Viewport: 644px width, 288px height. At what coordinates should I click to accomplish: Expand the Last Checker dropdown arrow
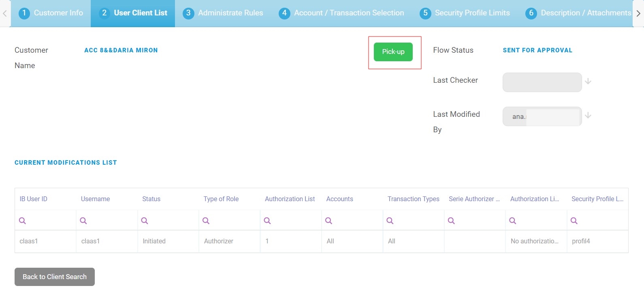(588, 82)
